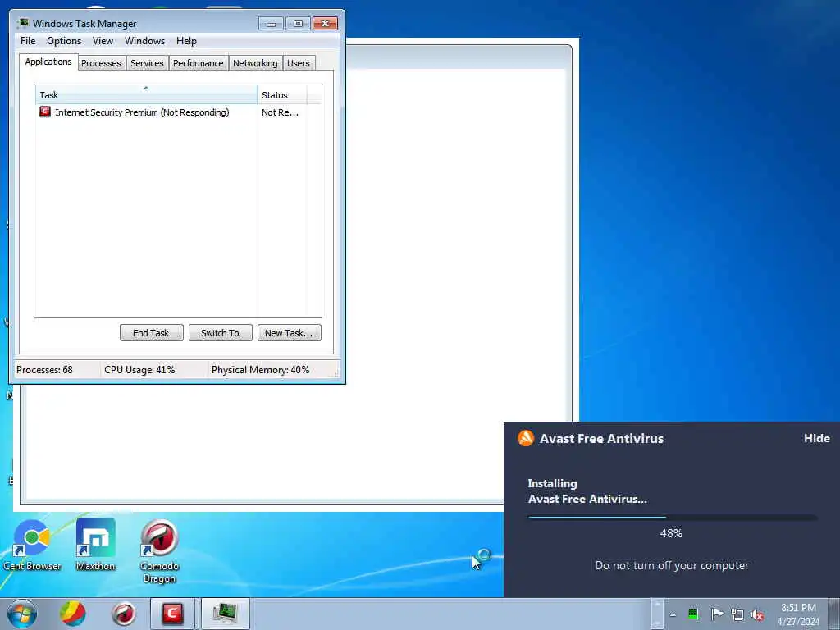Viewport: 840px width, 630px height.
Task: Click the Avast install progress bar
Action: 673,518
